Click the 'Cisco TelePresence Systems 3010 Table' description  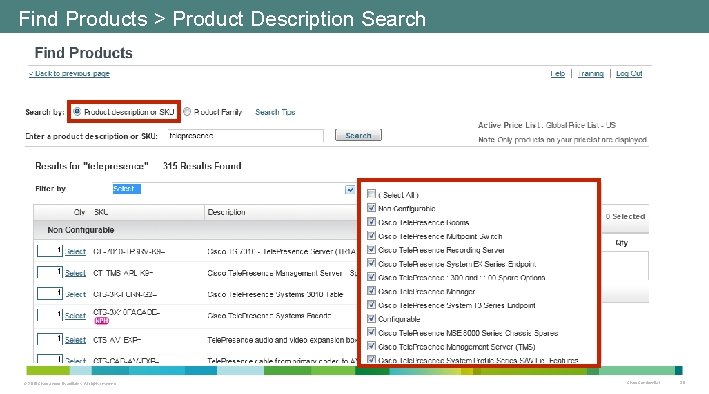point(275,294)
